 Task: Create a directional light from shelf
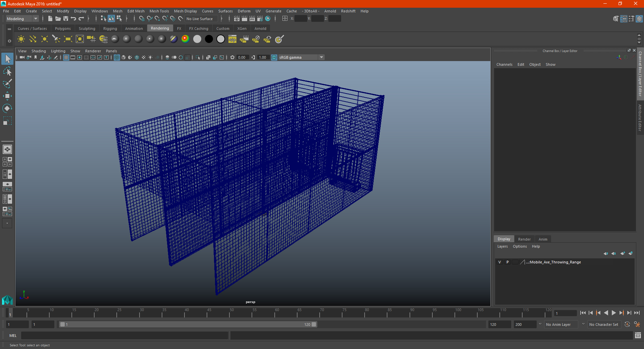click(x=33, y=39)
